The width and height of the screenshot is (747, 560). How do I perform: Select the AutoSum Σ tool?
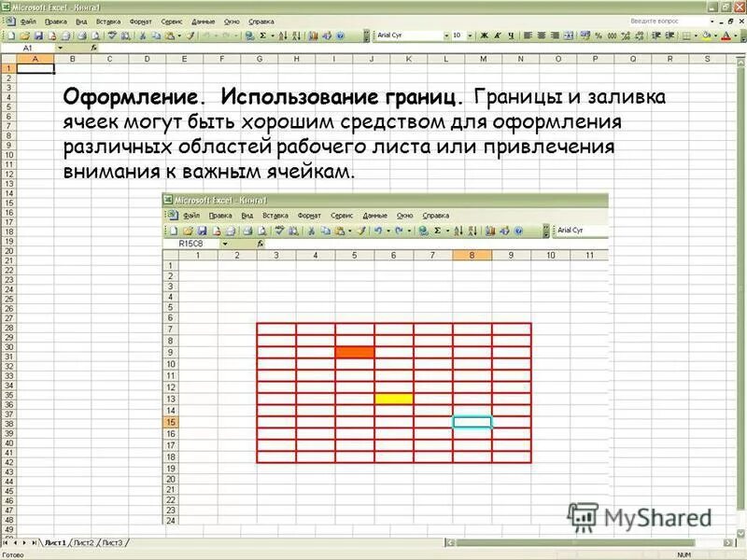pyautogui.click(x=262, y=37)
